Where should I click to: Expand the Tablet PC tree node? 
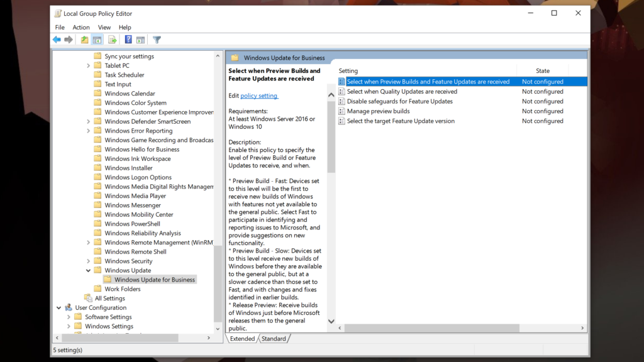88,65
